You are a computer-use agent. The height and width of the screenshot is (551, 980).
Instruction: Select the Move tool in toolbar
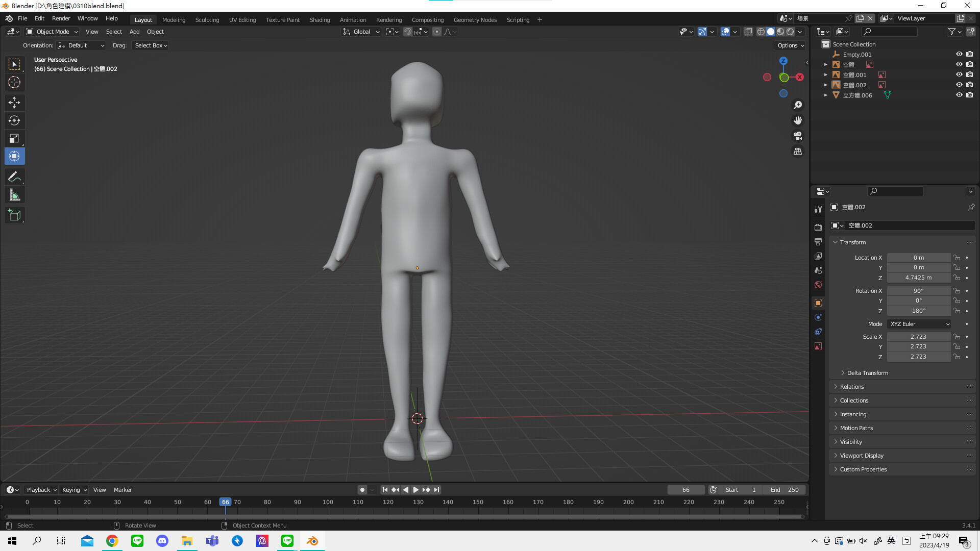pyautogui.click(x=14, y=103)
